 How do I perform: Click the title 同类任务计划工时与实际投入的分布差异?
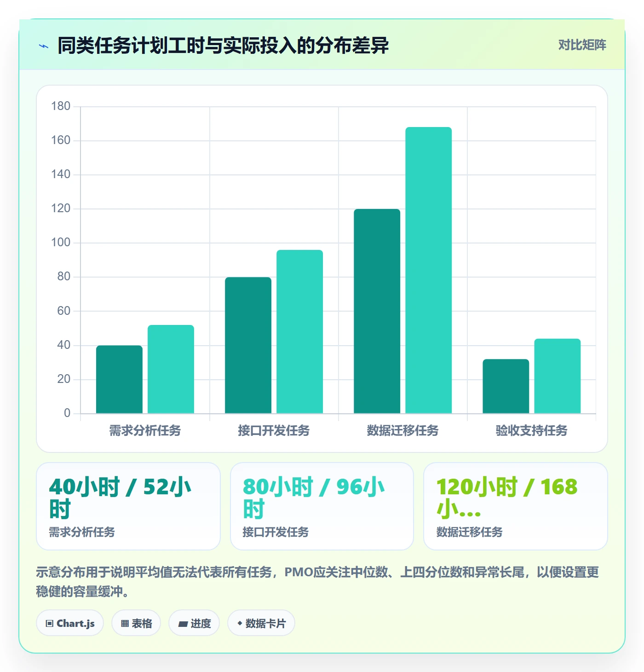[223, 46]
